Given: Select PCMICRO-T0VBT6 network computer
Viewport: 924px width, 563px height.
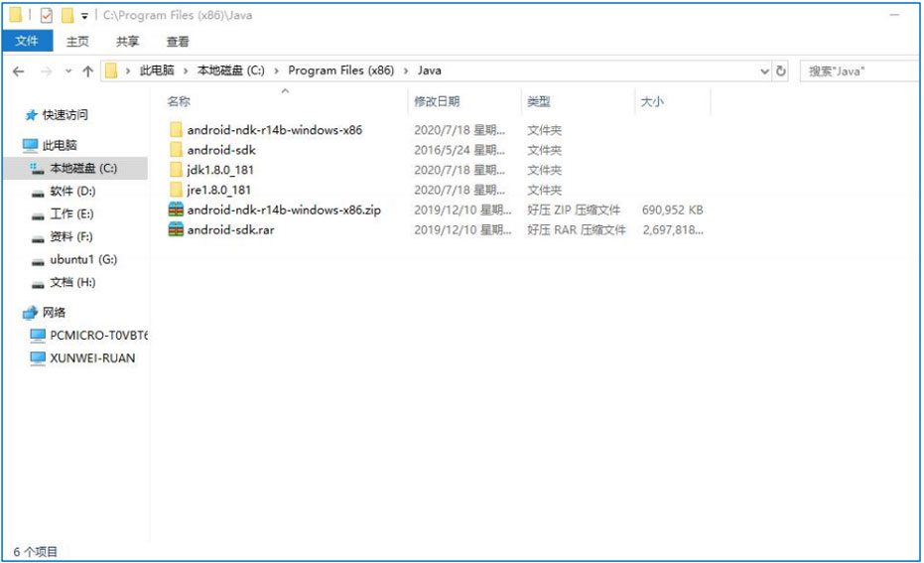Looking at the screenshot, I should (98, 336).
